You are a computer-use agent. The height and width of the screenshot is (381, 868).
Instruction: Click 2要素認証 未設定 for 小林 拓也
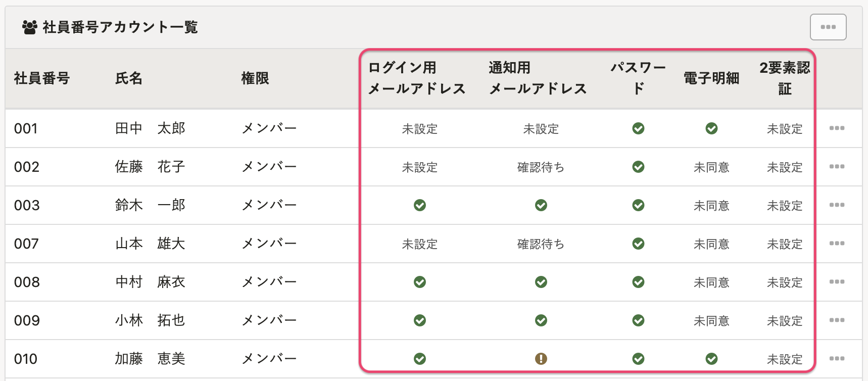click(784, 321)
